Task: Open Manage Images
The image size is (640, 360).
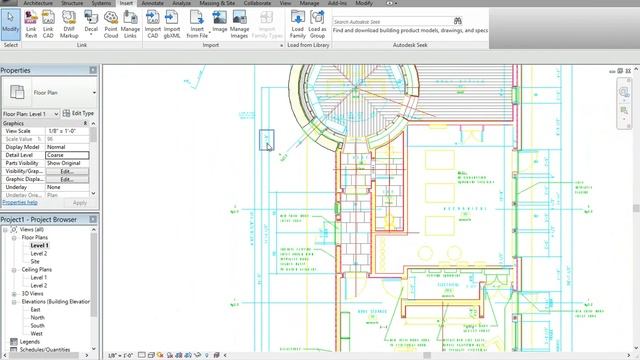Action: pos(239,24)
